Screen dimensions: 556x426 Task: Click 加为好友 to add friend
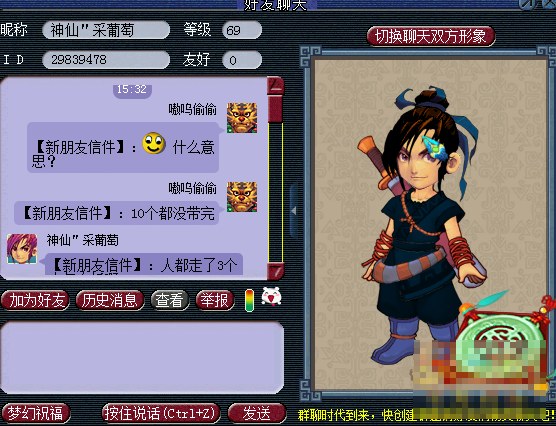[35, 300]
